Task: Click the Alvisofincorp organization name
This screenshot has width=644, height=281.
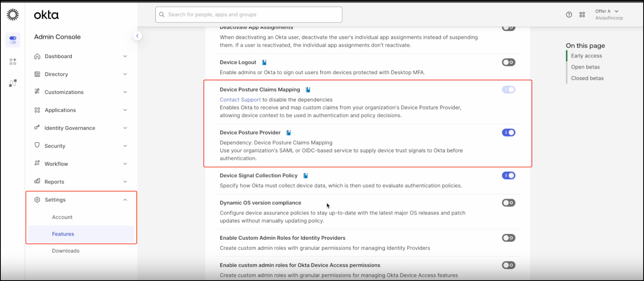Action: (609, 18)
